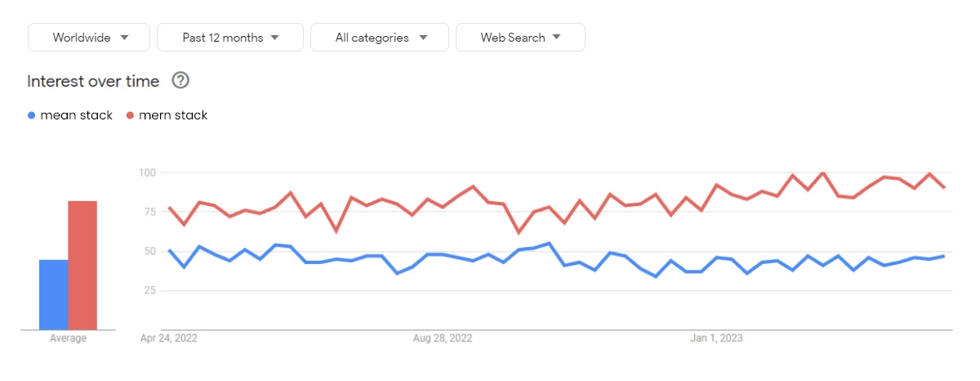This screenshot has width=980, height=381.
Task: Click the Apr 24, 2022 date label
Action: pyautogui.click(x=169, y=338)
